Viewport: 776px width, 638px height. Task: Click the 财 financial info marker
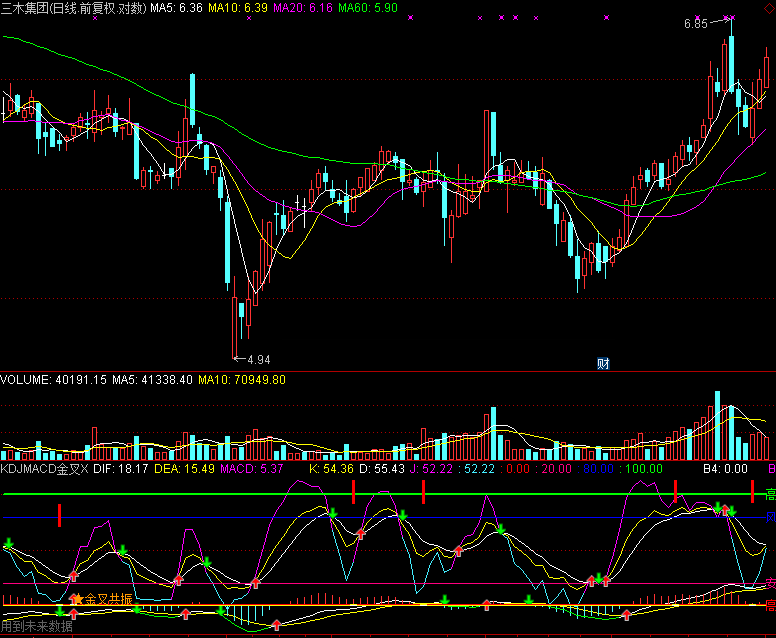(603, 364)
